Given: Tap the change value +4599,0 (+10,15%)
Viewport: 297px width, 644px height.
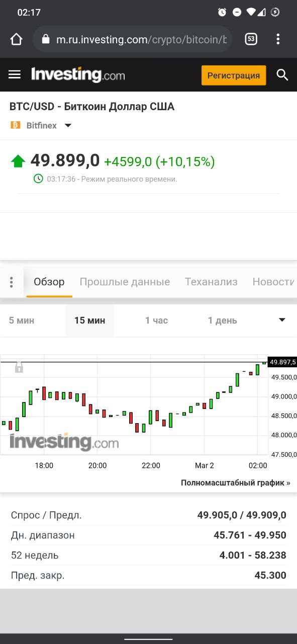Looking at the screenshot, I should point(159,162).
